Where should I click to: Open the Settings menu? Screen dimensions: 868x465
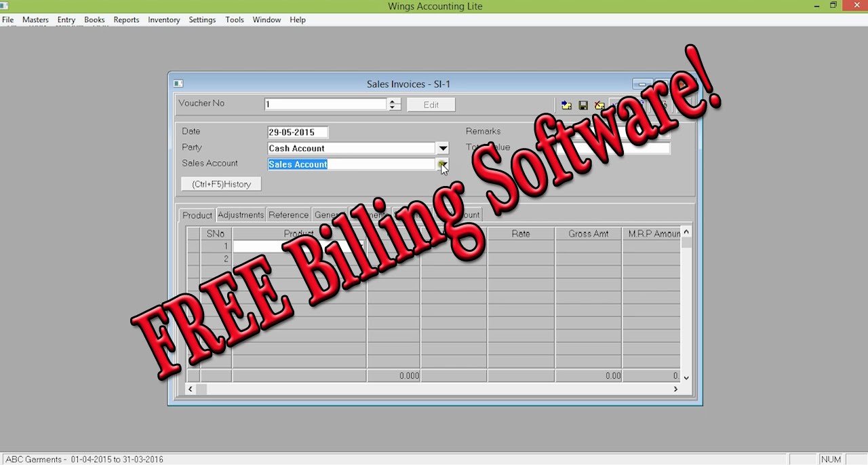click(x=202, y=20)
